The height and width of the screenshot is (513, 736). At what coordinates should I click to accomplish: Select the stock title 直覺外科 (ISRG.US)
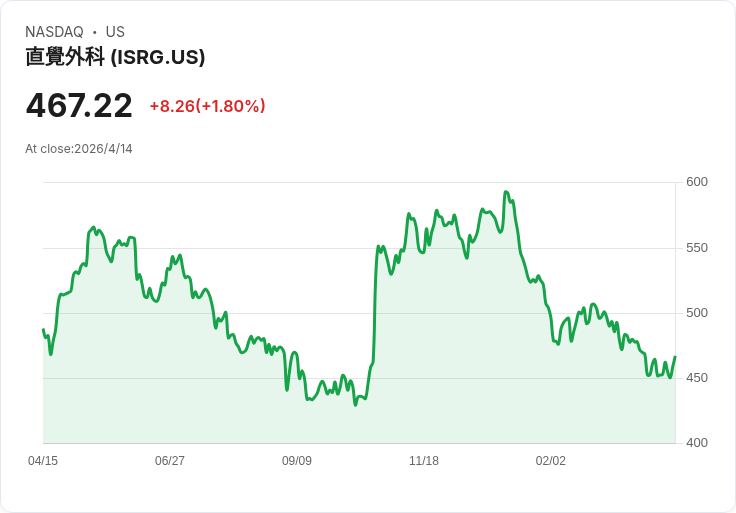pos(115,57)
